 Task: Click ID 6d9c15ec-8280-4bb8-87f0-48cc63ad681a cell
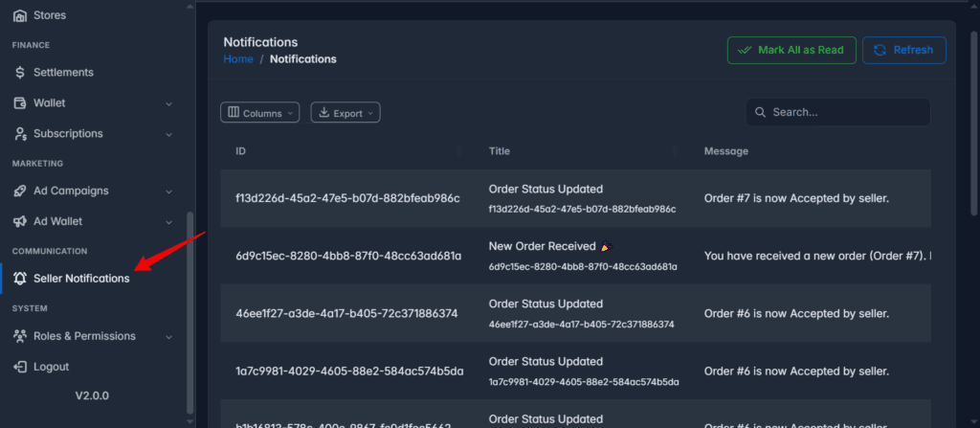[x=348, y=256]
